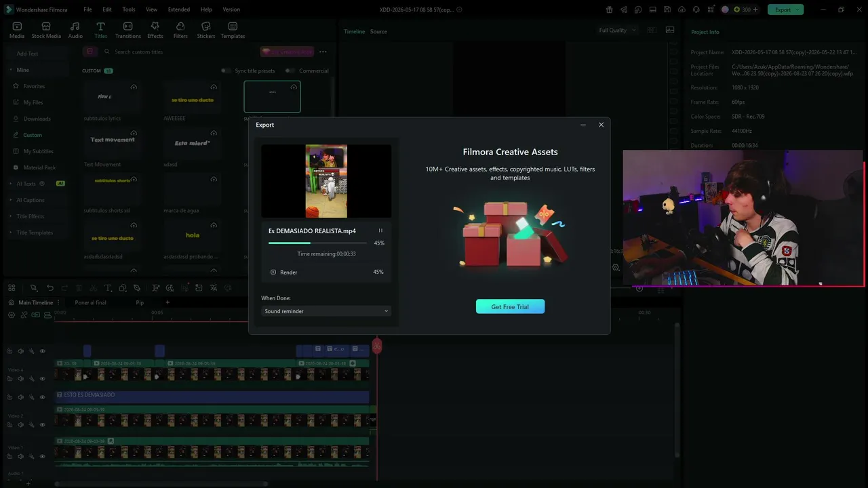Expand the Title Effects category
This screenshot has height=488, width=868.
tap(11, 216)
